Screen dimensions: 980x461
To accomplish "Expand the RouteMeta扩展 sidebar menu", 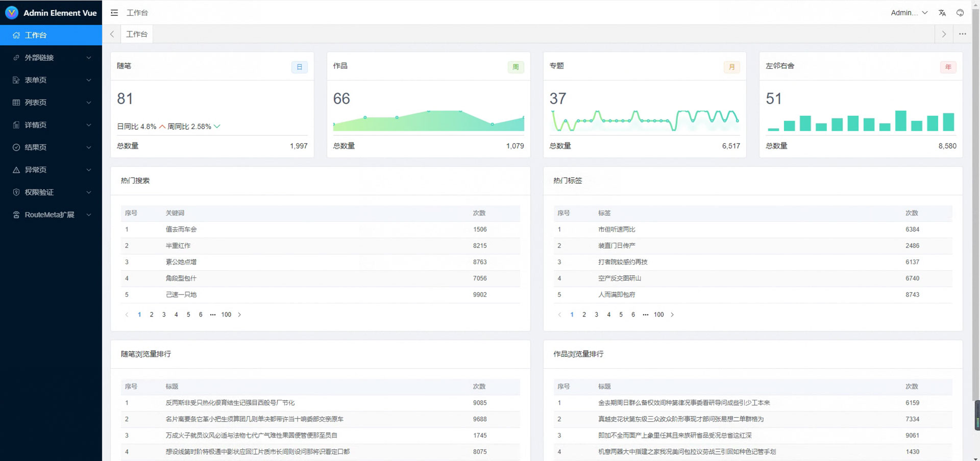I will point(51,215).
